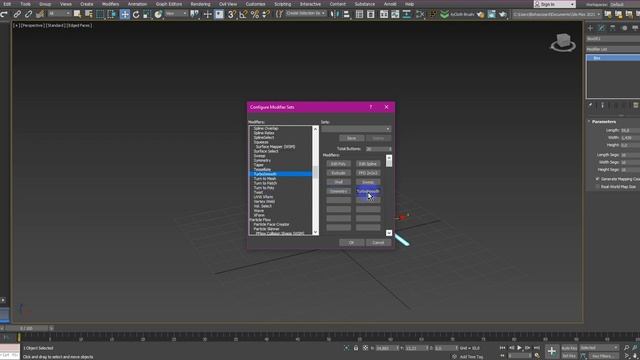Click the Shell modifier button

(x=338, y=182)
